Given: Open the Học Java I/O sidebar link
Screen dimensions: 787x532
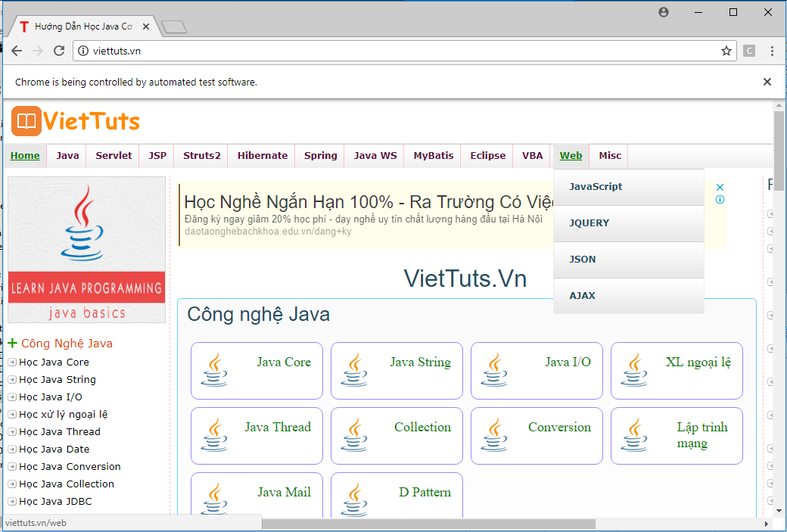Looking at the screenshot, I should (50, 397).
